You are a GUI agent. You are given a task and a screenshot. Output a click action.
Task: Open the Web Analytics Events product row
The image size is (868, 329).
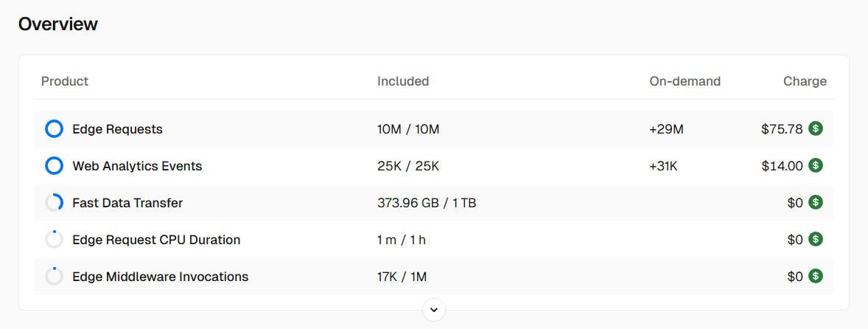(137, 166)
